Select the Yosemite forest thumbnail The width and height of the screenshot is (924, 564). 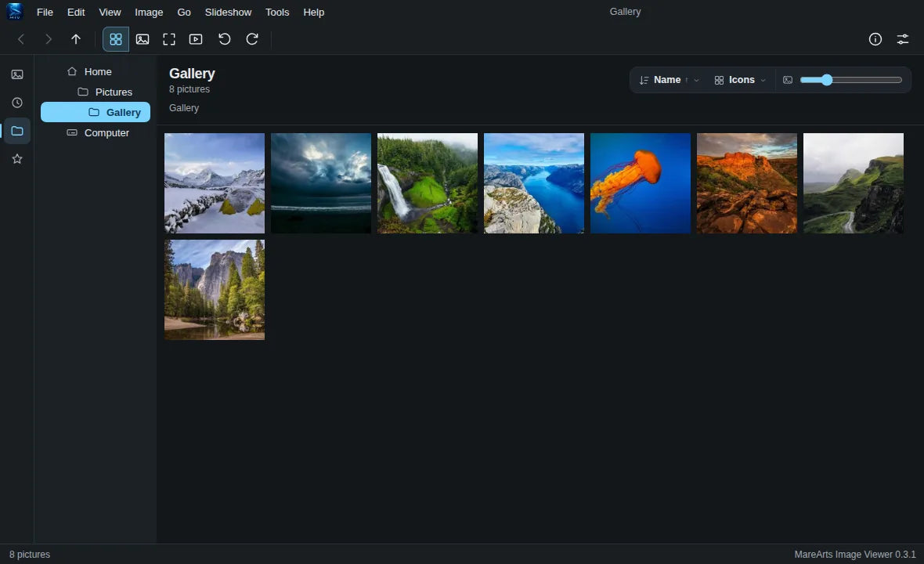[215, 289]
